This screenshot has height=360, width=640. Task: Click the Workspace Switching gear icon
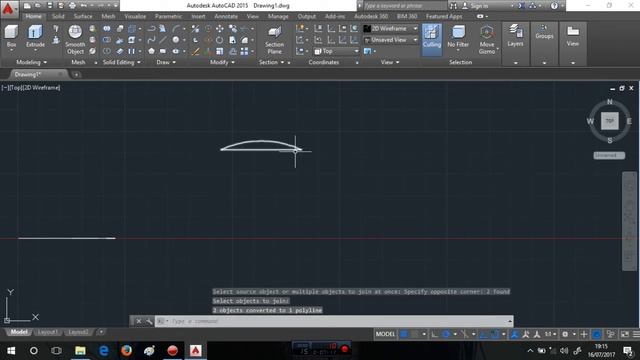(x=565, y=334)
